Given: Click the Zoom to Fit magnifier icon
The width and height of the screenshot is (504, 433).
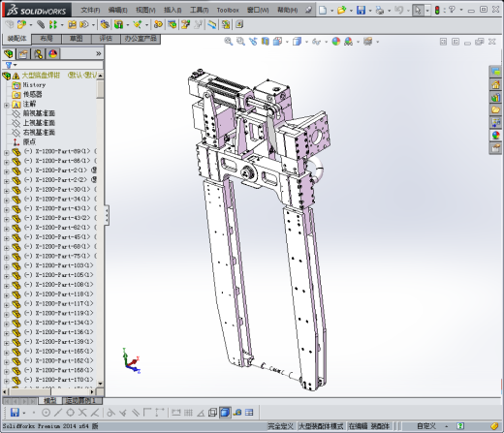Looking at the screenshot, I should (x=228, y=42).
